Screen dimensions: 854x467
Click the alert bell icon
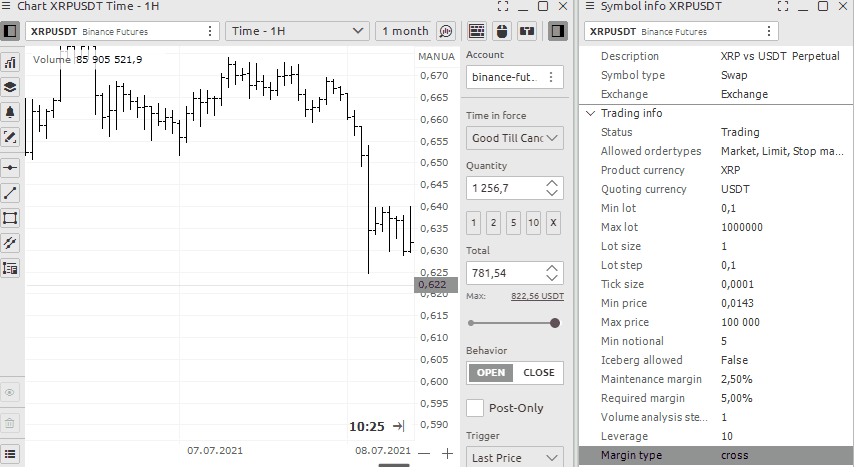(x=11, y=112)
